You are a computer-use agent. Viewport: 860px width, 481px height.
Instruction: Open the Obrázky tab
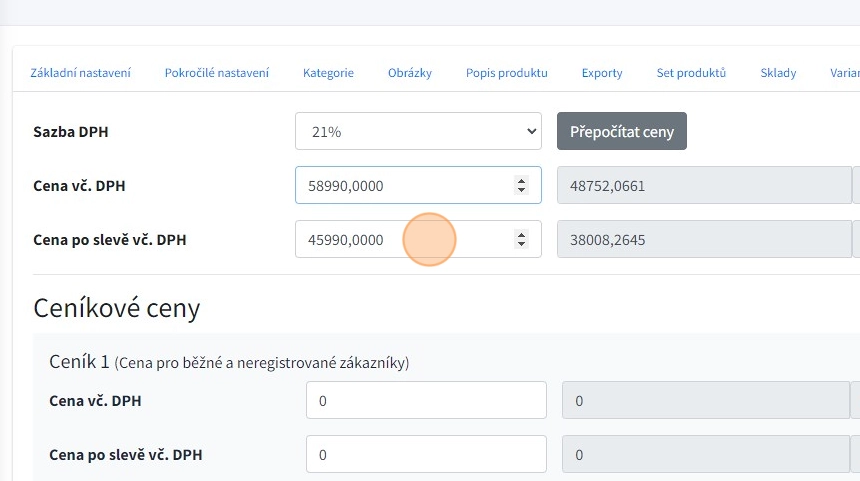(x=410, y=73)
